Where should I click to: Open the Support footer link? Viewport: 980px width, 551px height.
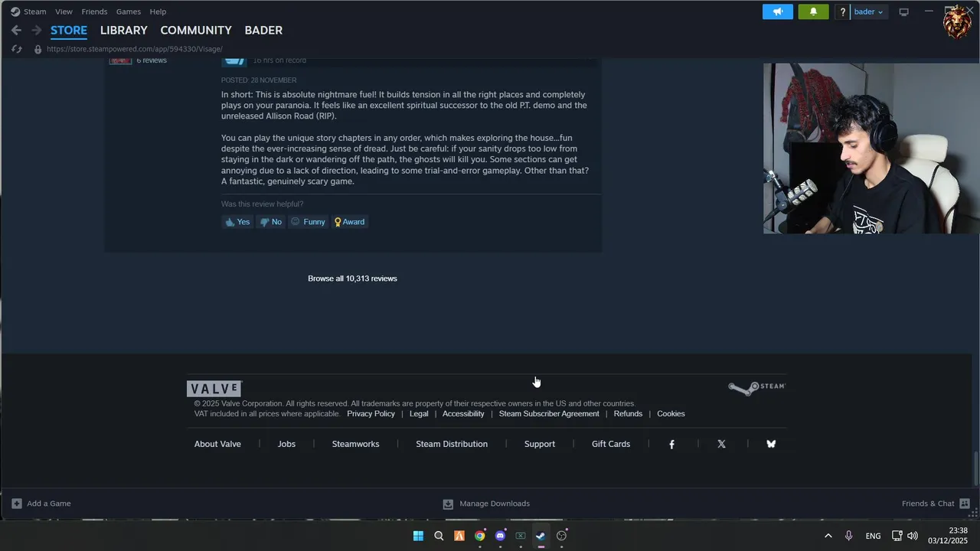tap(540, 444)
